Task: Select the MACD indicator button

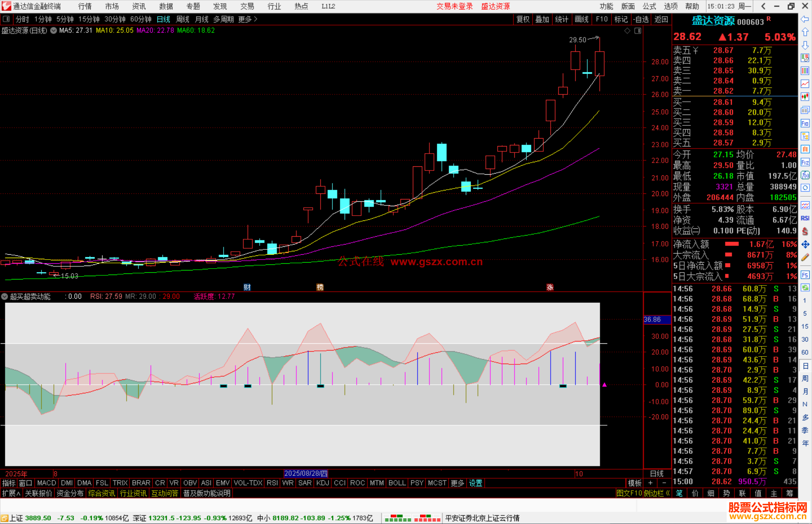Action: point(47,483)
